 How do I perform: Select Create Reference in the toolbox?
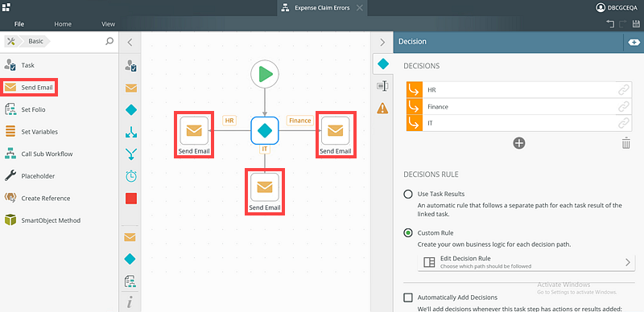click(37, 199)
